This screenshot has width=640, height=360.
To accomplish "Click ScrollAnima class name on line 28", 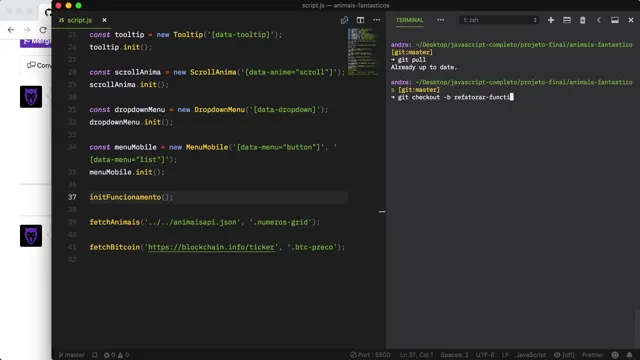I will (213, 72).
